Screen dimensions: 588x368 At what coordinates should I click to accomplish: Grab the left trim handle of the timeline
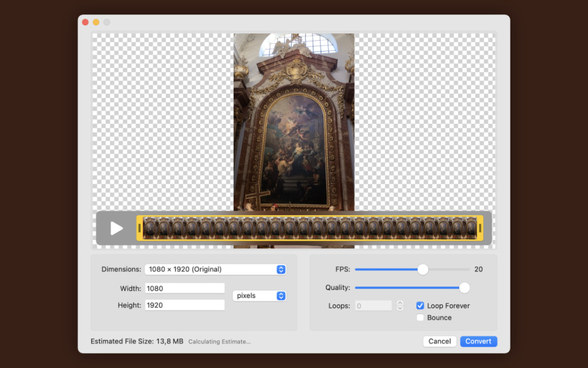click(140, 228)
